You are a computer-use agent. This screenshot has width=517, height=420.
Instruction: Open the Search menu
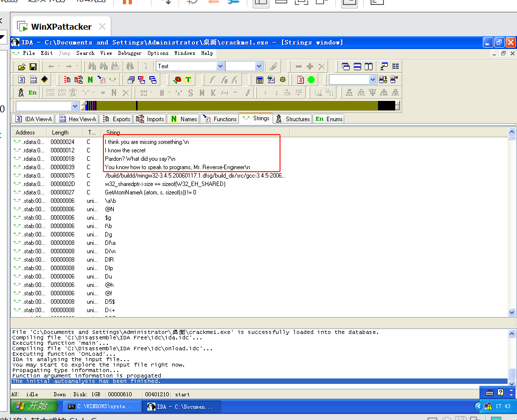[85, 53]
